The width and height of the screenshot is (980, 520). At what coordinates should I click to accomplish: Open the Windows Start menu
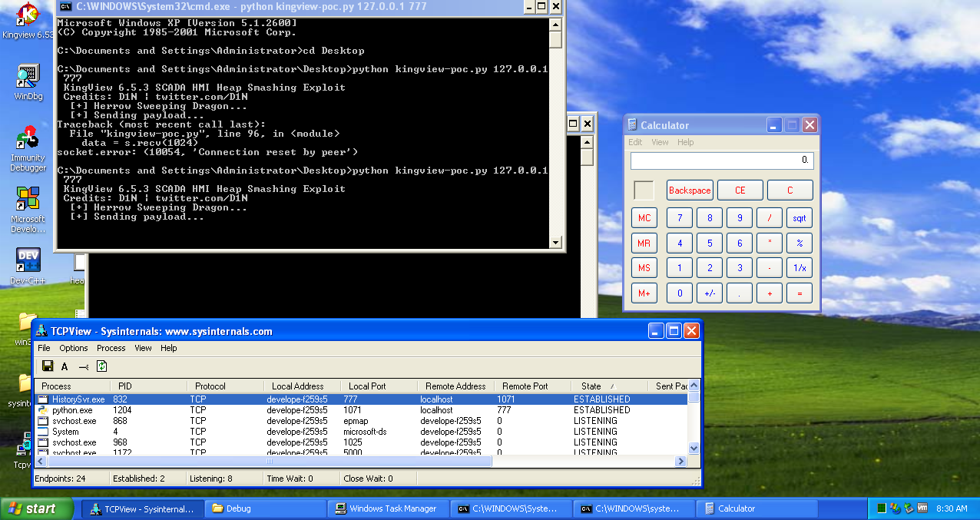(36, 508)
